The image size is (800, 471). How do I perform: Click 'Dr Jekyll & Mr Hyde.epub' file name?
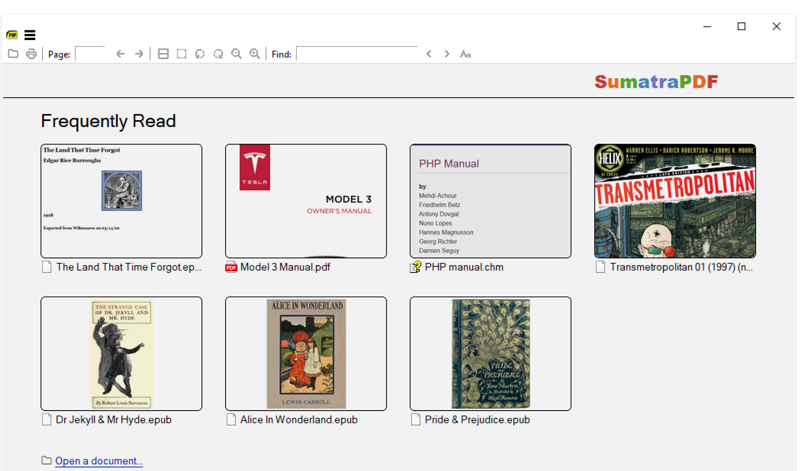pyautogui.click(x=113, y=420)
